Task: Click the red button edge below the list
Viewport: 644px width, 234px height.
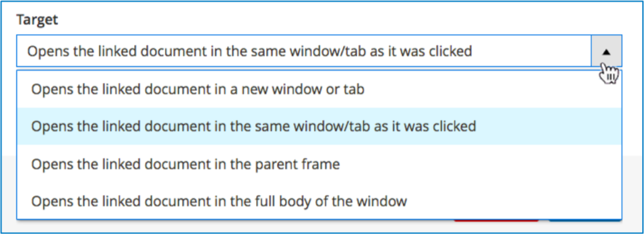Action: pyautogui.click(x=496, y=220)
